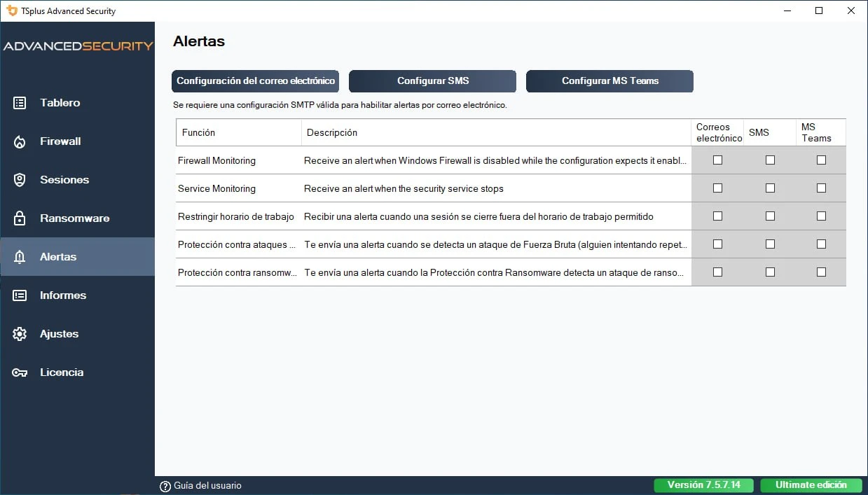
Task: Click the Alertas page heading
Action: click(x=199, y=41)
